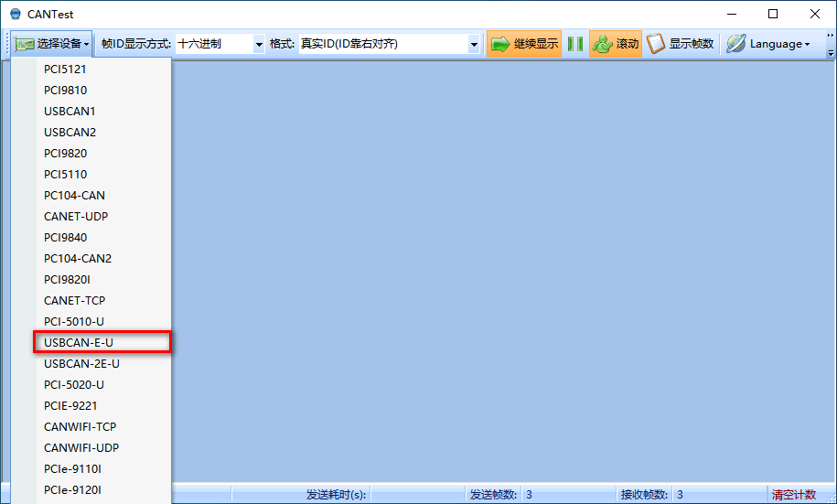Pick CANET-TCP in the device menu
Viewport: 837px width, 504px height.
pyautogui.click(x=74, y=300)
